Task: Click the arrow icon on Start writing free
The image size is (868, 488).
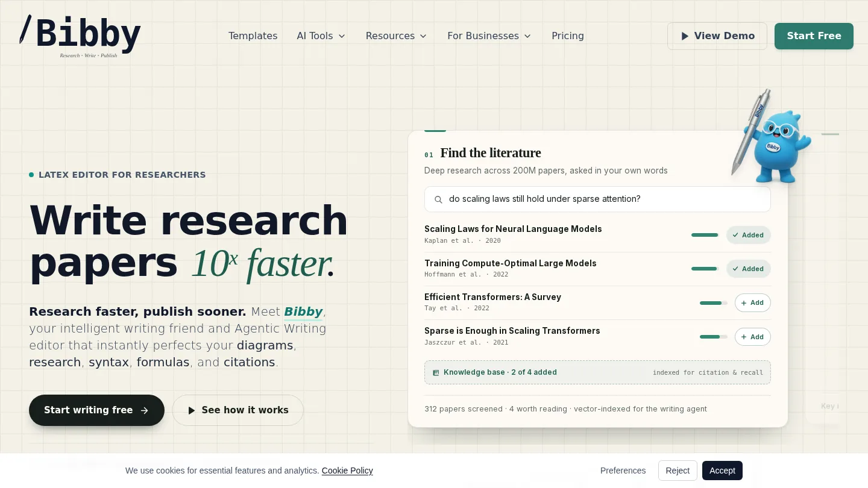Action: [145, 410]
